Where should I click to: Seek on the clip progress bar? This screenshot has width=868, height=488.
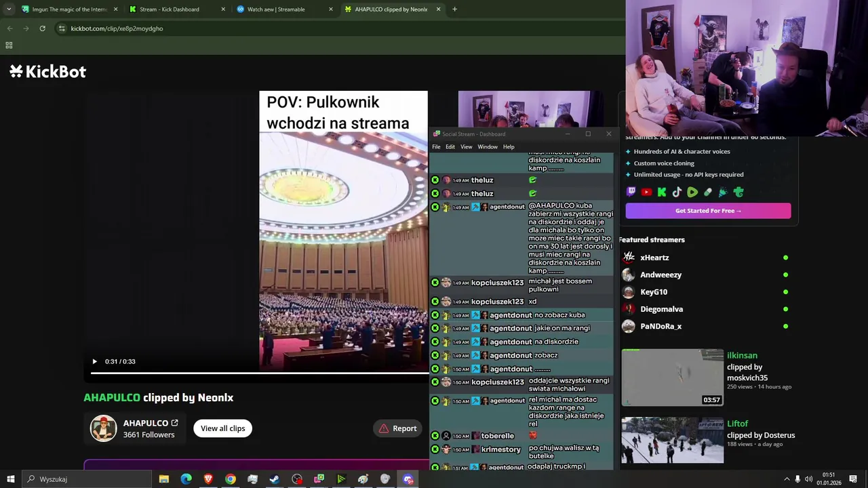click(260, 372)
